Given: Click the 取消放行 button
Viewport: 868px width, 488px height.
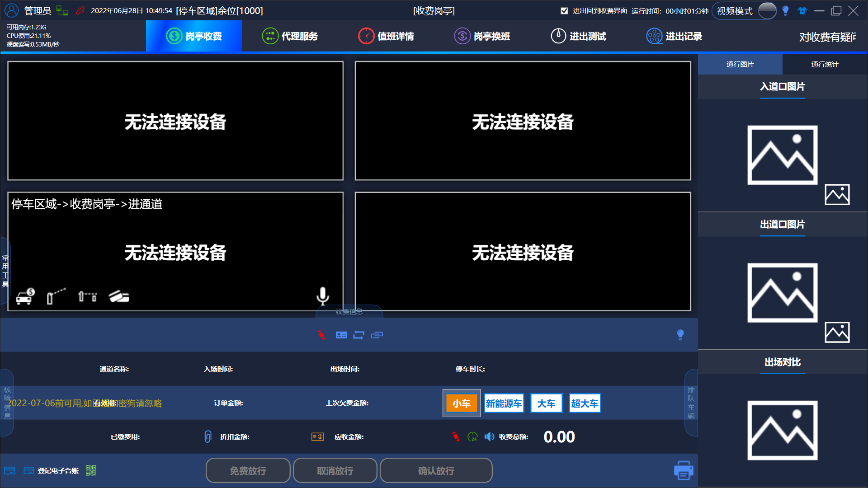Looking at the screenshot, I should click(335, 471).
